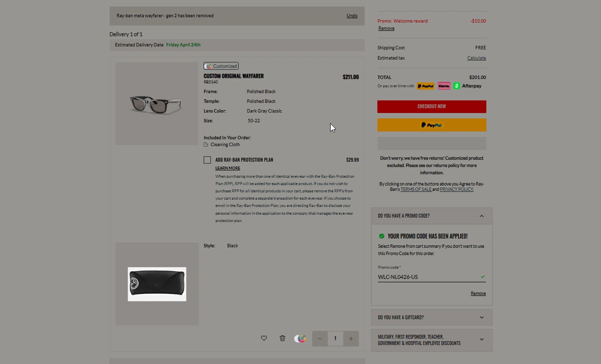Click the Custom Original Wayfarer title

click(234, 76)
